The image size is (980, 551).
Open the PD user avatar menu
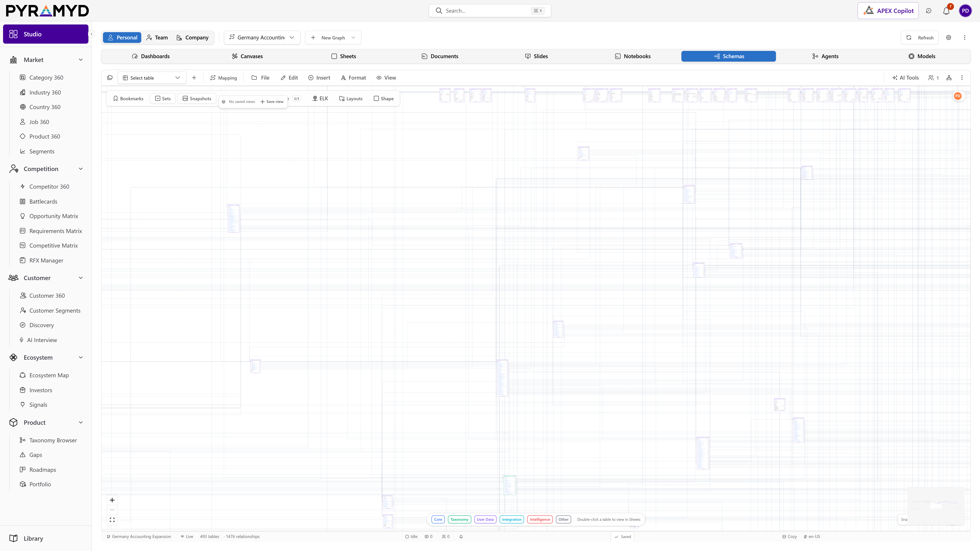click(x=965, y=11)
